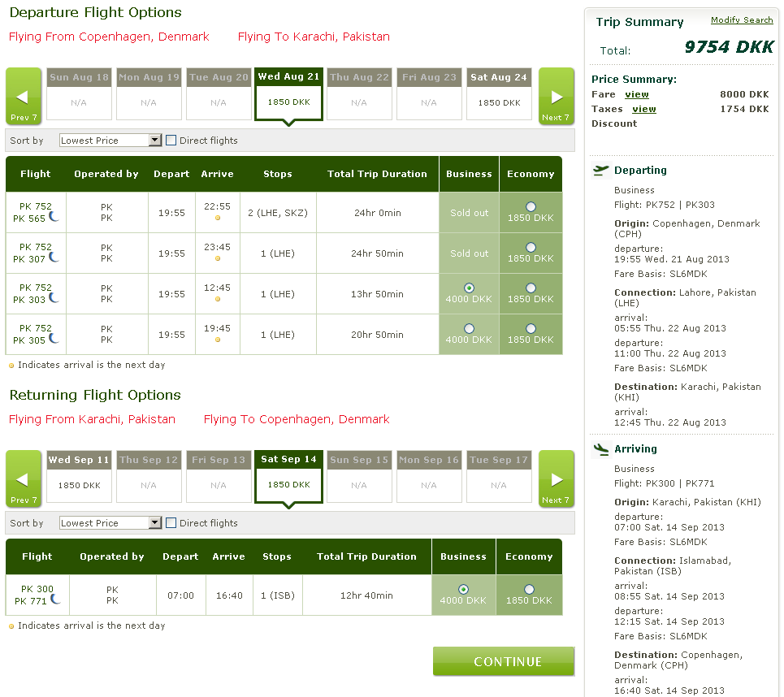Click Next 7 arrow in departure dates

pos(556,97)
